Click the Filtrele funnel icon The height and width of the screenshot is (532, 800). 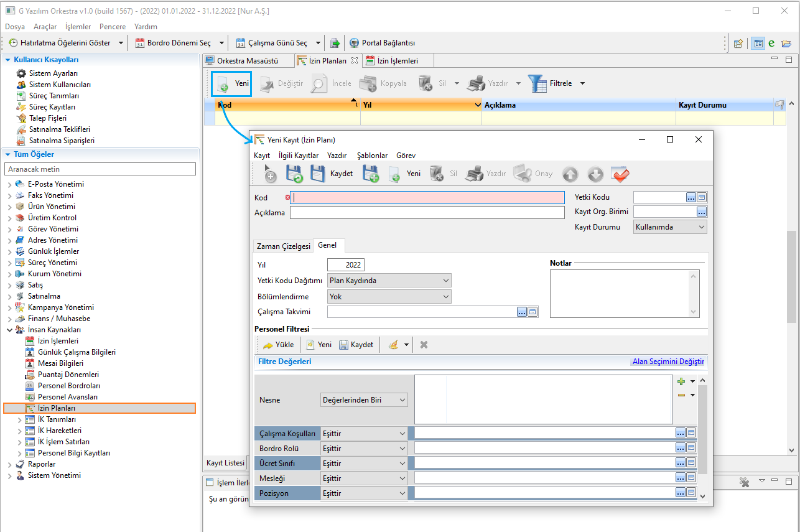(536, 83)
